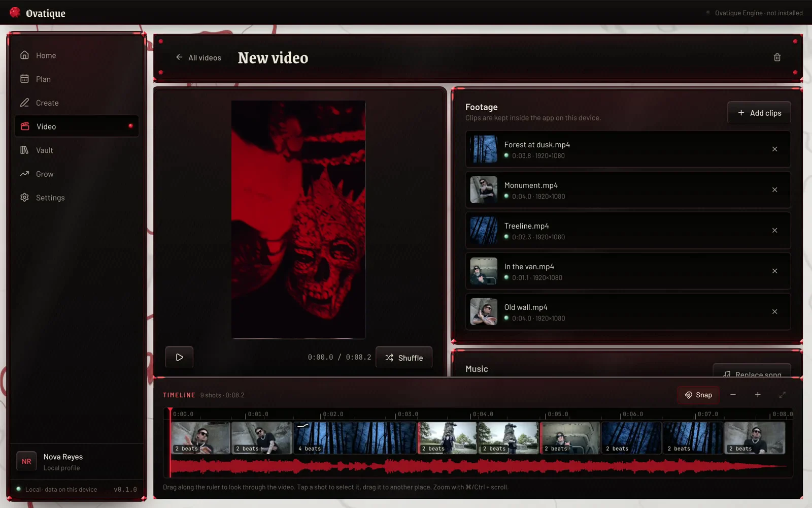Screen dimensions: 812x508
Task: Zoom in the timeline with plus
Action: point(758,395)
